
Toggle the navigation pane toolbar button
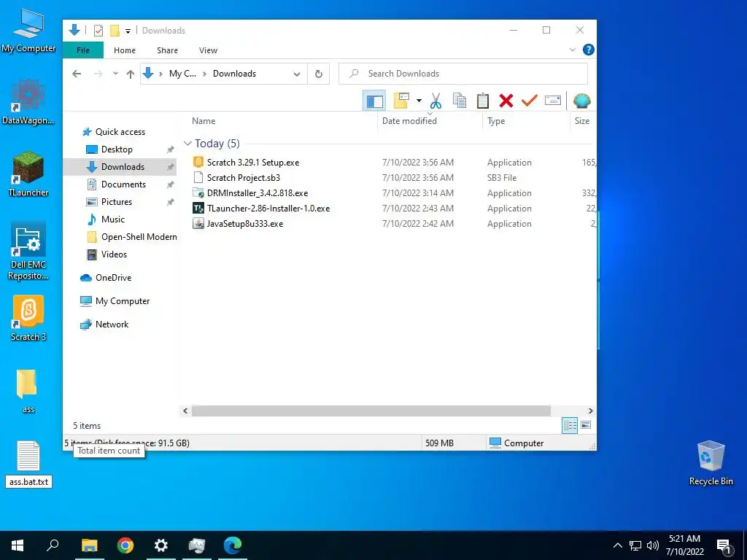[374, 101]
